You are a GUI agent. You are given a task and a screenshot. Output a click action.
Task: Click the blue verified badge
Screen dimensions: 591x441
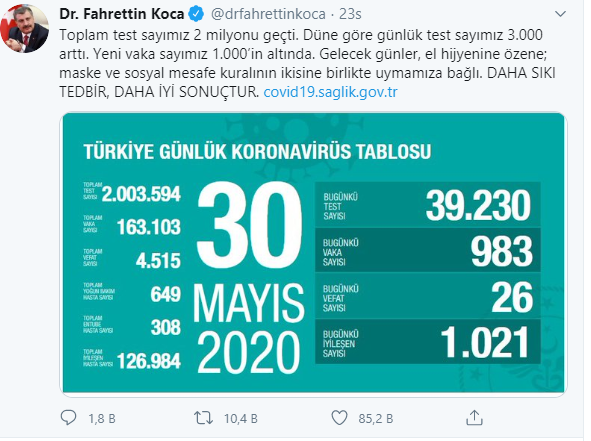pyautogui.click(x=196, y=14)
